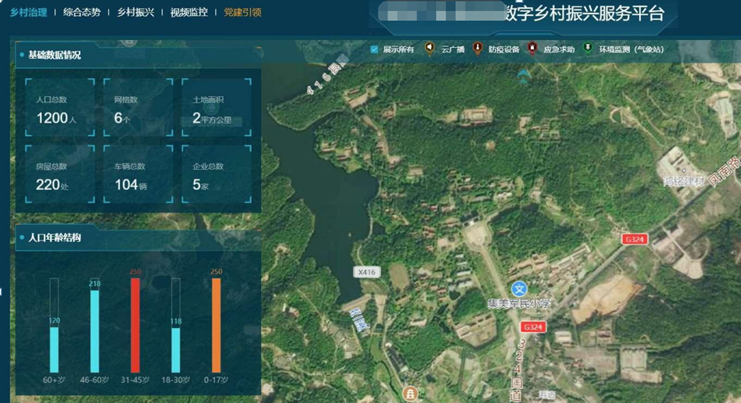The width and height of the screenshot is (741, 403).
Task: Select the 防疫设备 legend label
Action: 504,49
